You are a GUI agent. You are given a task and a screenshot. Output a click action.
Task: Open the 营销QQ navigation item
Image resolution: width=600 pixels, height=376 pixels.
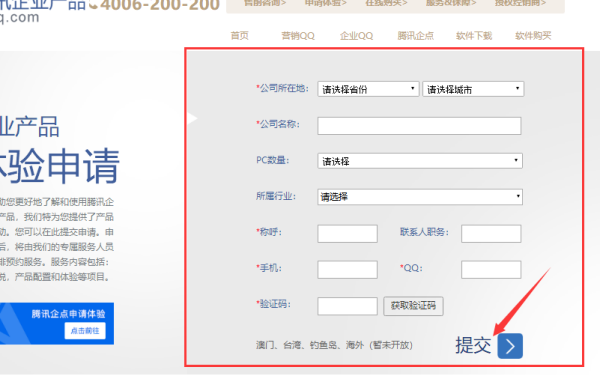click(x=298, y=36)
